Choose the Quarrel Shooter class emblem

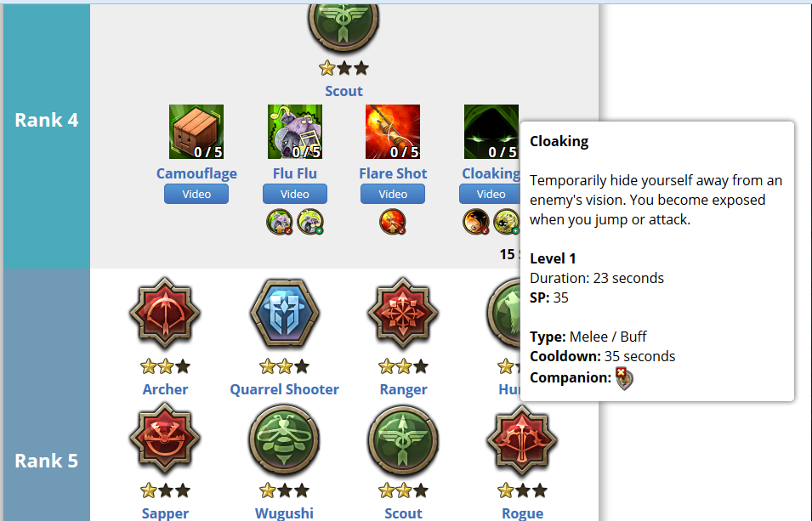(x=284, y=314)
